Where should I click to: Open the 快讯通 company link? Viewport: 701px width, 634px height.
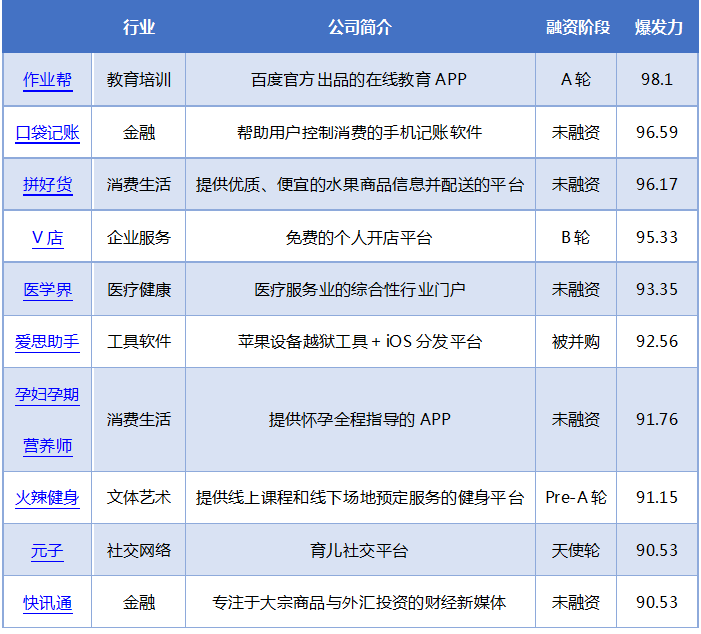47,603
